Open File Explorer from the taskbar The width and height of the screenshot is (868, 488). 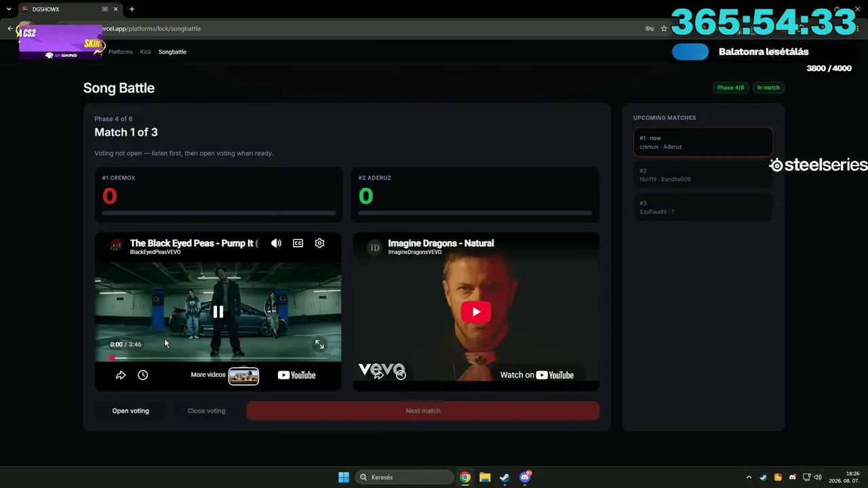pyautogui.click(x=485, y=477)
